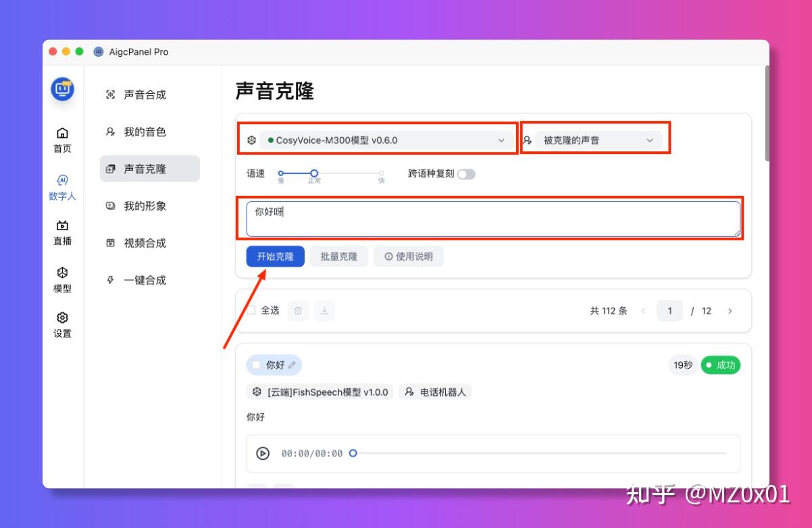Viewport: 812px width, 528px height.
Task: Open 视频合成 menu item
Action: [145, 243]
